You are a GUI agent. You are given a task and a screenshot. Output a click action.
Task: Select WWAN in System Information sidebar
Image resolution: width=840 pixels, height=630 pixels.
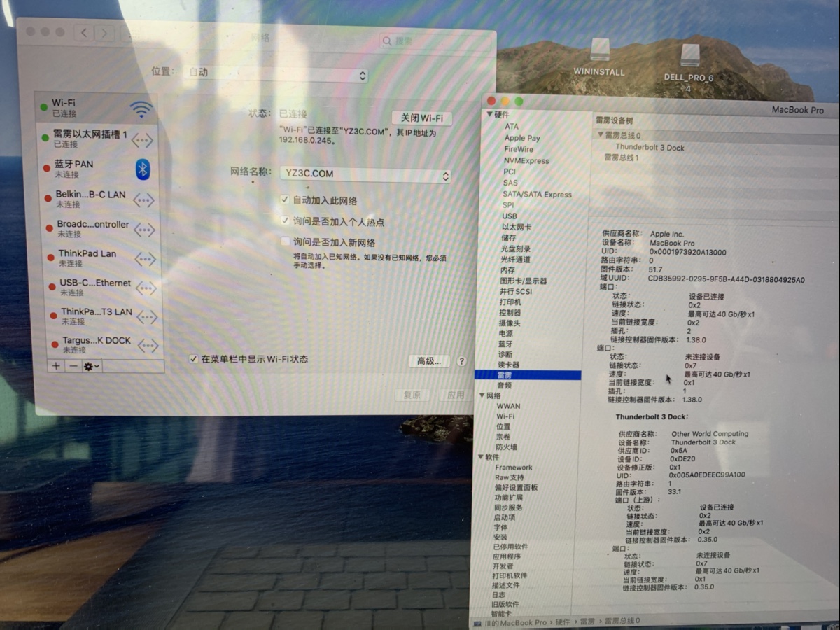pyautogui.click(x=508, y=406)
